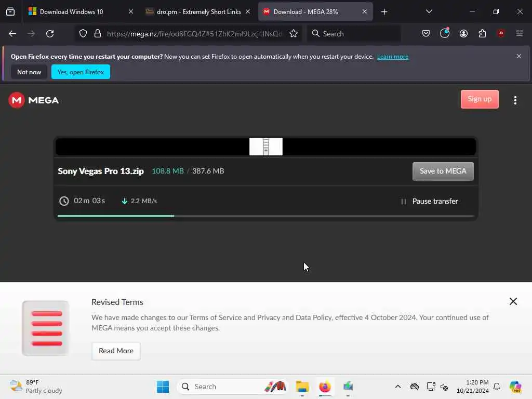Open the Firefox downloads progress icon

pos(445,33)
